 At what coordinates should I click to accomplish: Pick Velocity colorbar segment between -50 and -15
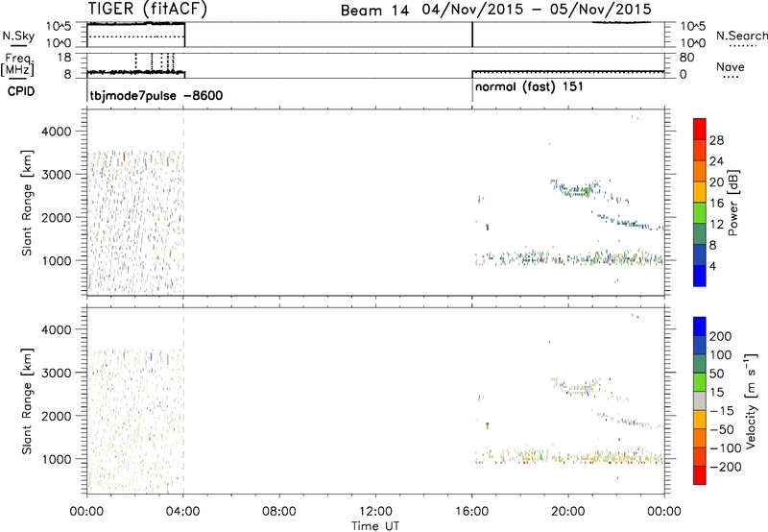click(x=700, y=420)
